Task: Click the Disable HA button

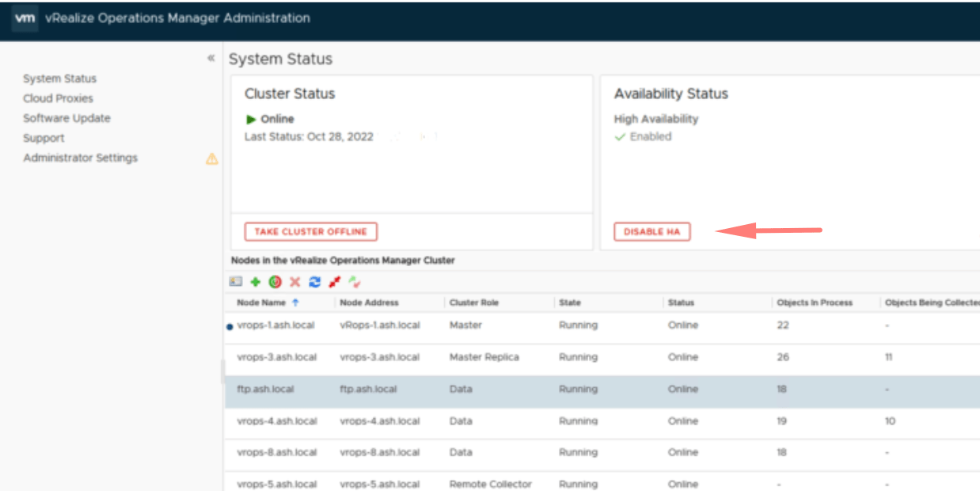Action: (651, 231)
